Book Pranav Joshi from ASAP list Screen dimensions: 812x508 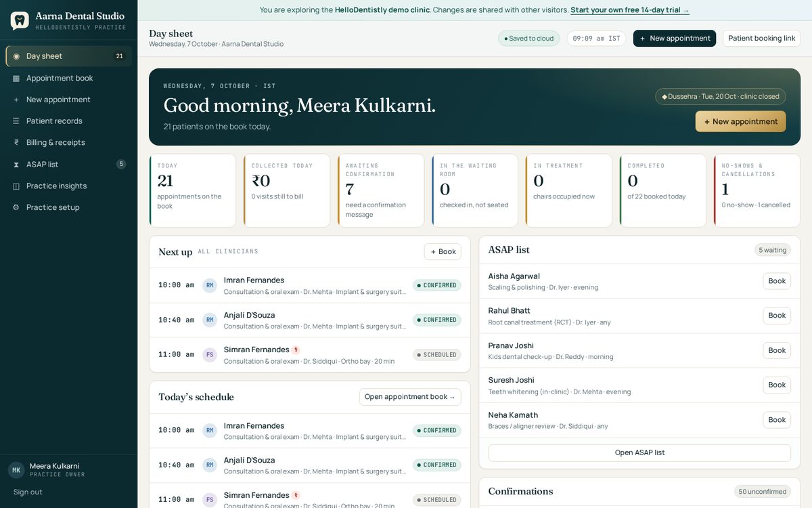(x=777, y=350)
